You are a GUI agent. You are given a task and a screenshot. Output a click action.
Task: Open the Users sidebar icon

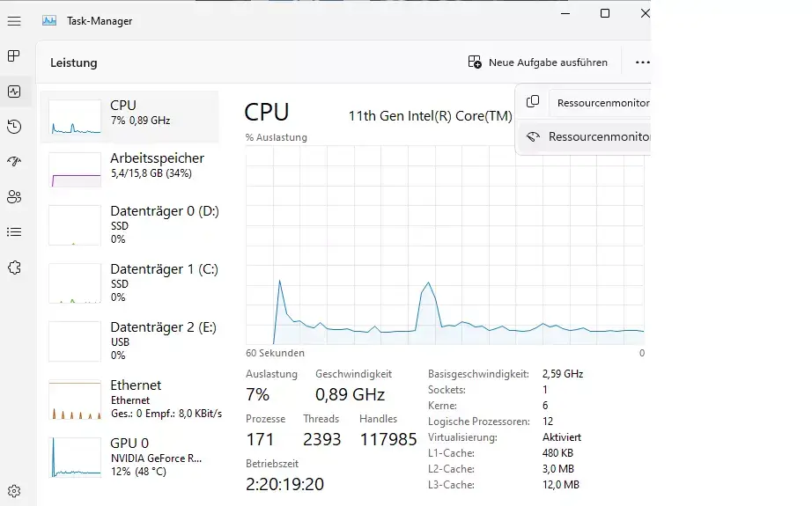pos(14,196)
